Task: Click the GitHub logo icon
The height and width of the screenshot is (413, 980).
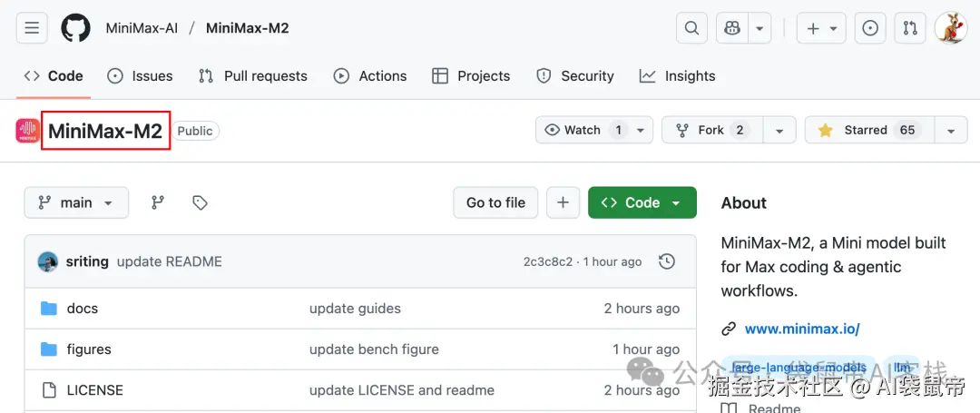Action: click(75, 28)
